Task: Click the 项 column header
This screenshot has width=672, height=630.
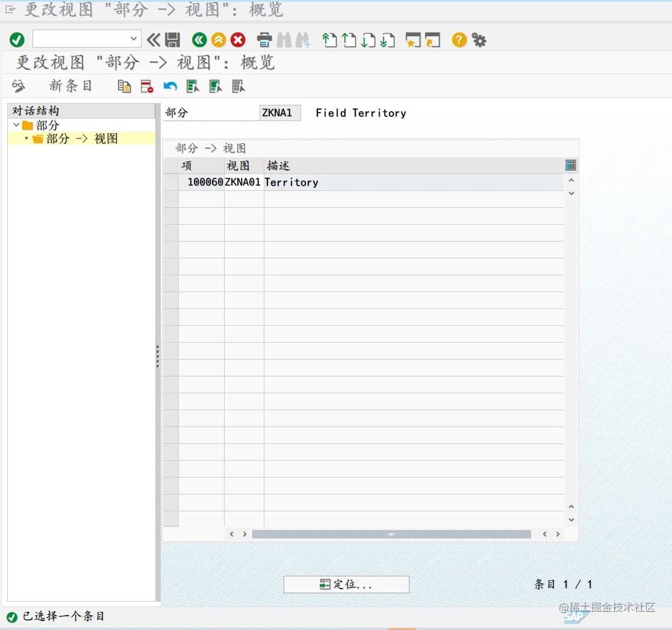Action: coord(202,166)
